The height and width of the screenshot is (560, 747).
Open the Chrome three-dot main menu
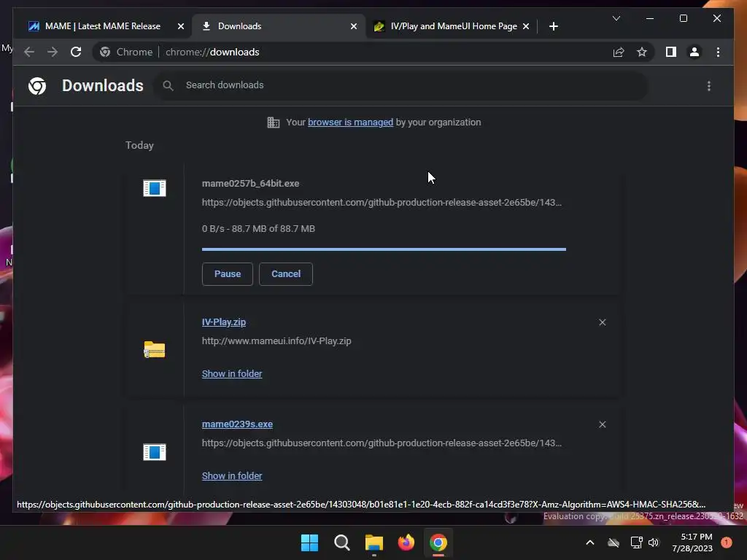click(718, 52)
